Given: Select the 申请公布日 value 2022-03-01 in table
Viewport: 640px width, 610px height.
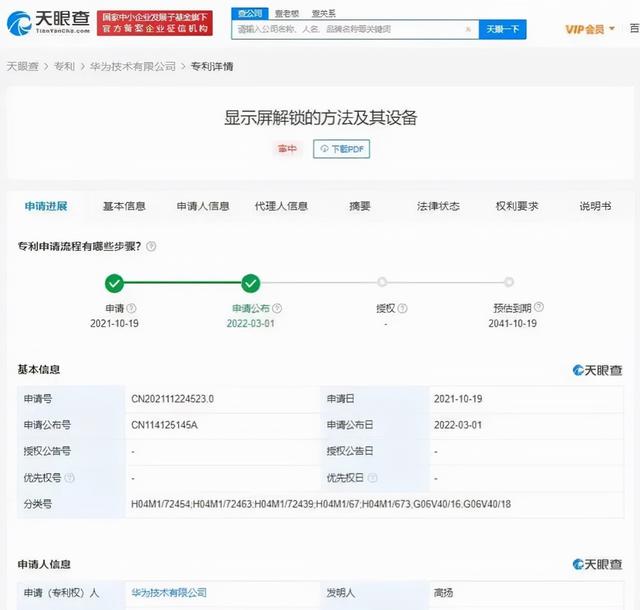Looking at the screenshot, I should point(458,425).
